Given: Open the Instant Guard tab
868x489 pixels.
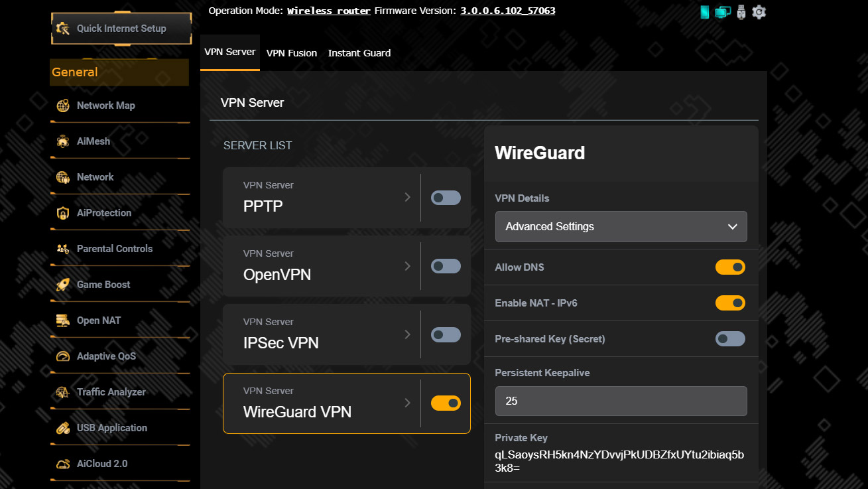Looking at the screenshot, I should pyautogui.click(x=359, y=53).
